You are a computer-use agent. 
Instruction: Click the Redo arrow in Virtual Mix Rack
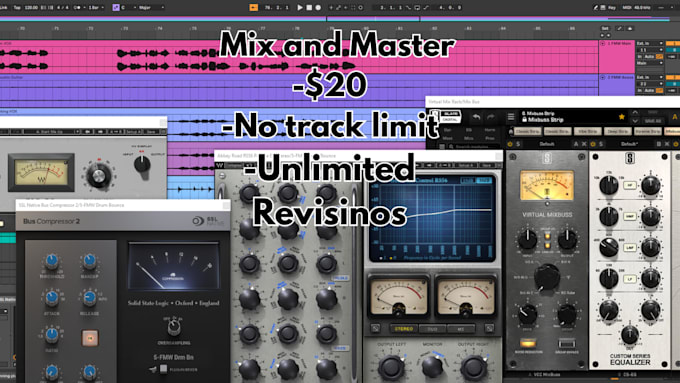pos(490,117)
